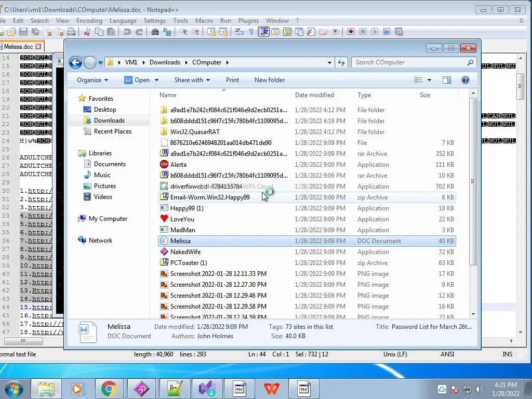The image size is (532, 399).
Task: Click Run Macro Multiple Times icon
Action: [x=387, y=32]
